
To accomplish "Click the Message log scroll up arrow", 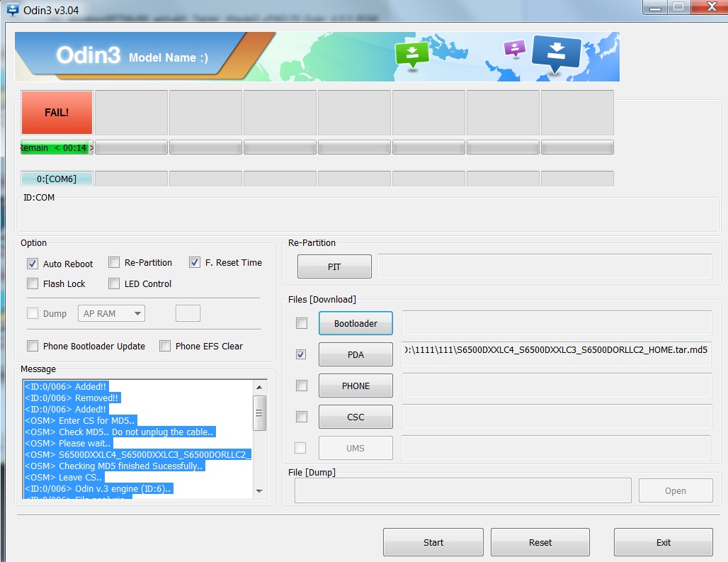I will pos(259,387).
